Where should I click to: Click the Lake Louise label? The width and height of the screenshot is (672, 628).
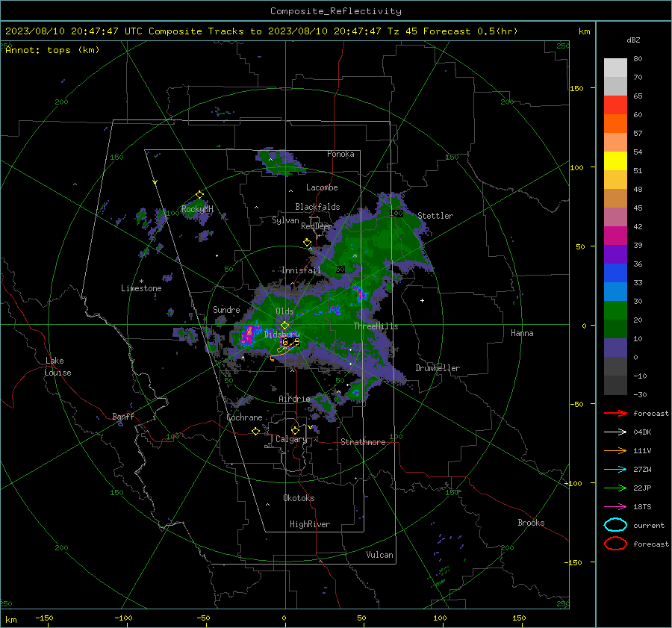[x=57, y=367]
